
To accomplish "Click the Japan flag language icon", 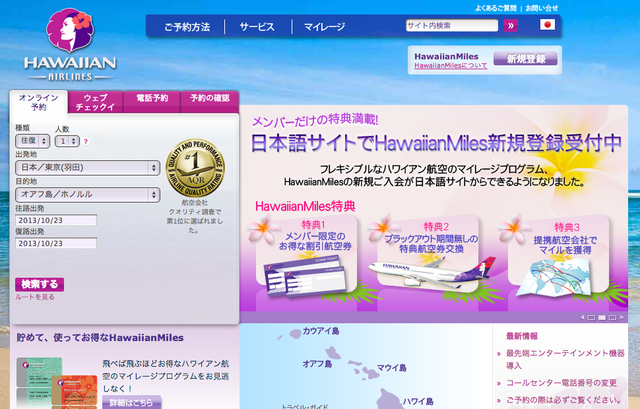I will [x=547, y=25].
